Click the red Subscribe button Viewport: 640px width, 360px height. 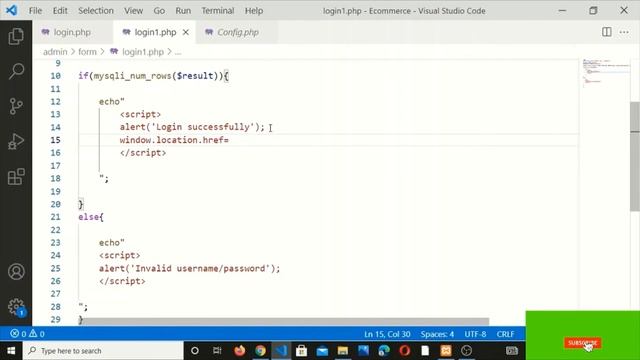(x=582, y=343)
